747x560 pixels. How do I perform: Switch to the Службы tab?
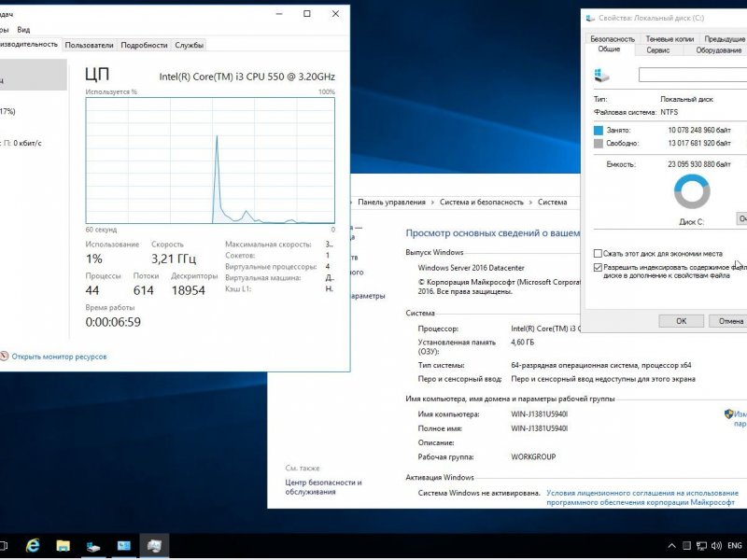pos(190,45)
